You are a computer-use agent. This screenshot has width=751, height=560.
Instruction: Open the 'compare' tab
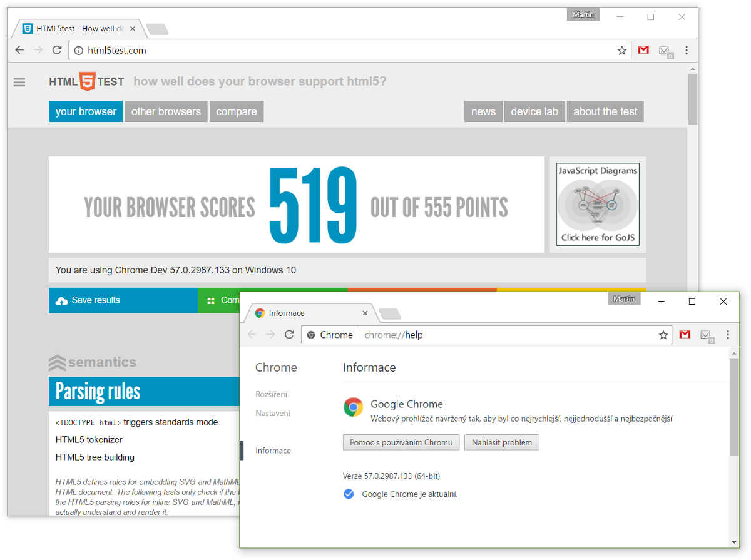[237, 111]
